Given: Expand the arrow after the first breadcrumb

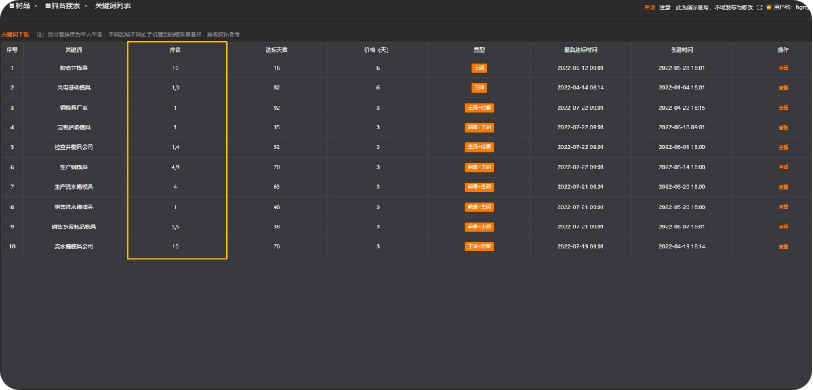Looking at the screenshot, I should [x=36, y=6].
